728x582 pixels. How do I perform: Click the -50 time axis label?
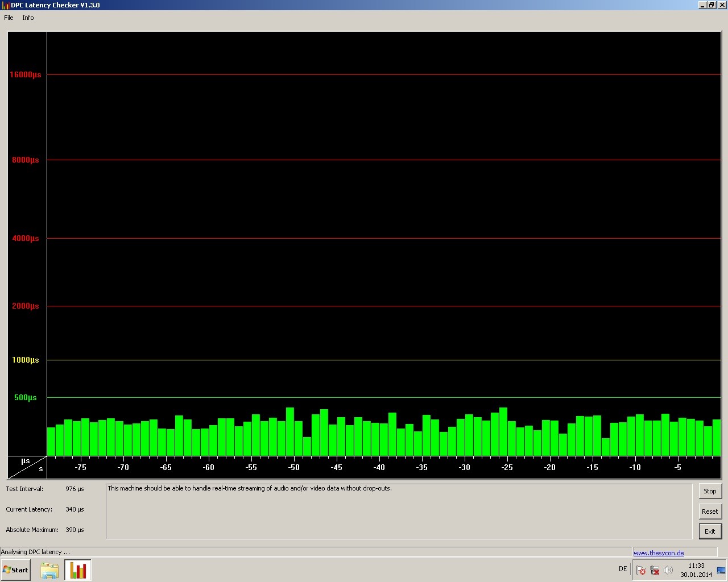[x=293, y=467]
